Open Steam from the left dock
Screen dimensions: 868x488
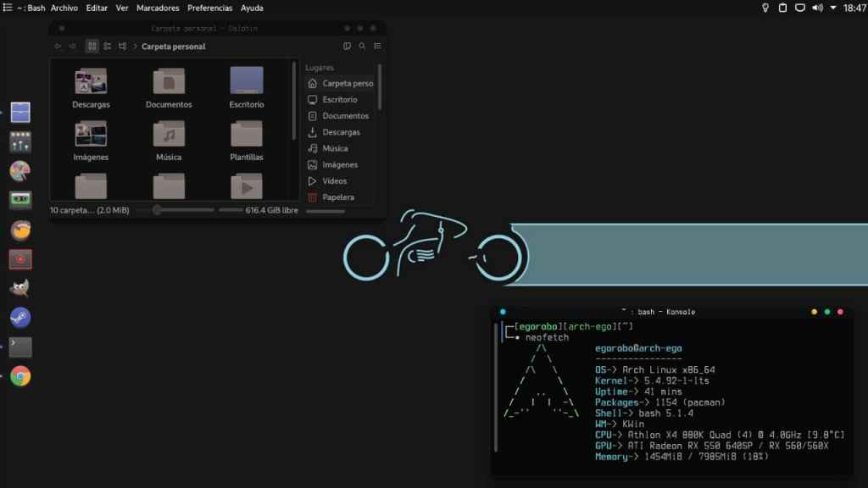20,318
